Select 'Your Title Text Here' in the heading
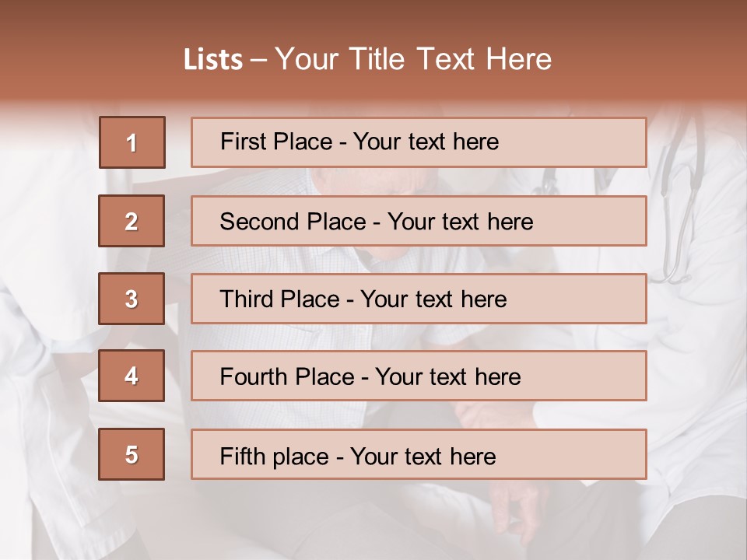Image resolution: width=747 pixels, height=560 pixels. pos(413,60)
